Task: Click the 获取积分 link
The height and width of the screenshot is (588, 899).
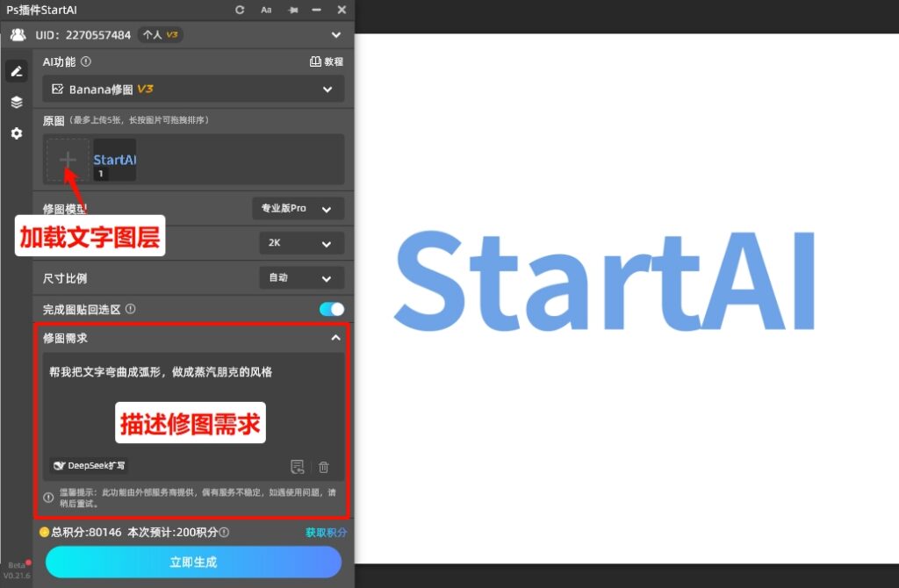Action: (x=325, y=532)
